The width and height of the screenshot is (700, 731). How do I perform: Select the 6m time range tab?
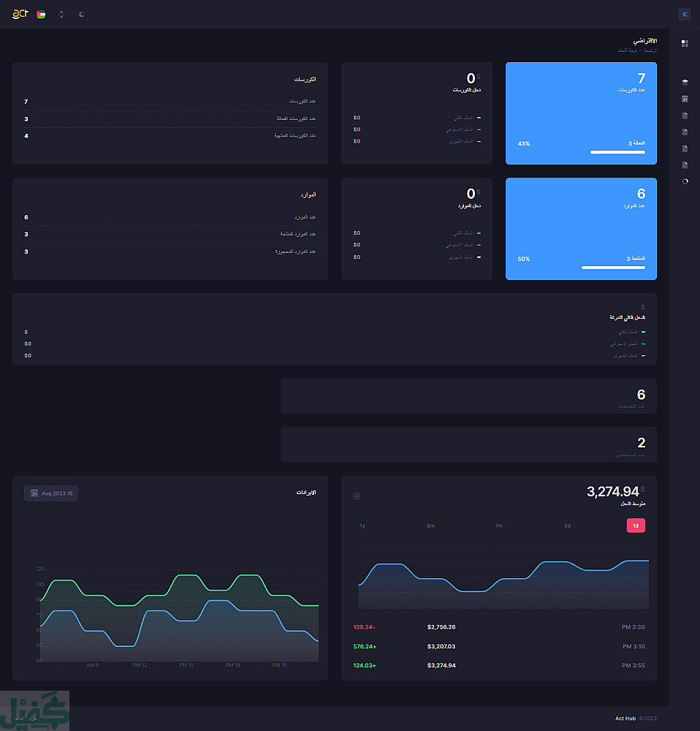430,526
